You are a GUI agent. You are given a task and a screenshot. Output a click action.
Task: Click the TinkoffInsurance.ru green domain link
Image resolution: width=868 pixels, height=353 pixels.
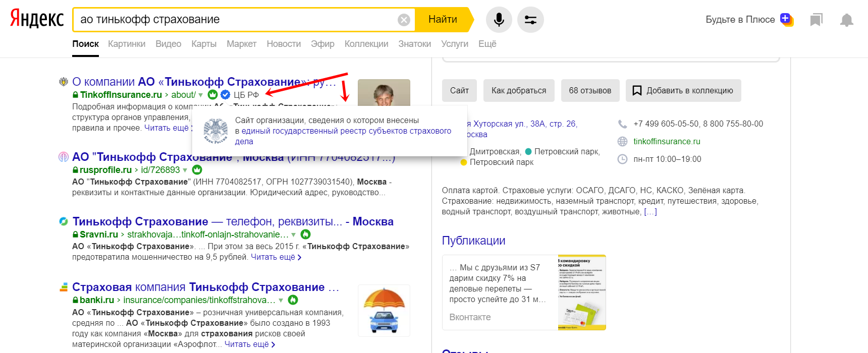[x=121, y=95]
